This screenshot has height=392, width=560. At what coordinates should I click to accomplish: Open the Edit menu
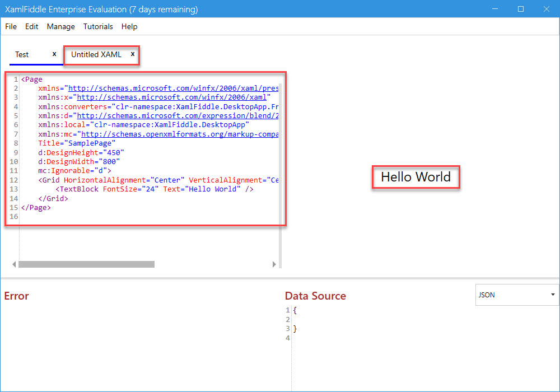(x=31, y=26)
